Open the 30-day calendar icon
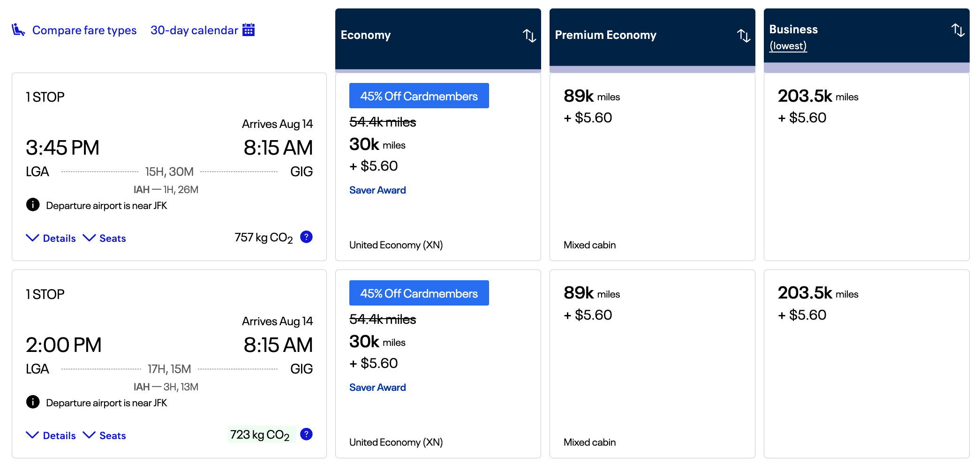The width and height of the screenshot is (980, 463). click(249, 30)
